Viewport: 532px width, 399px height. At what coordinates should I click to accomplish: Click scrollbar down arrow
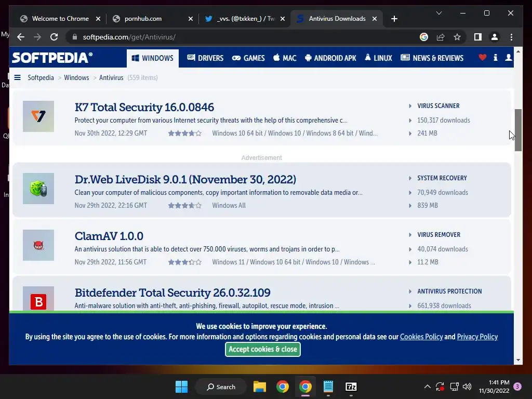(x=518, y=360)
